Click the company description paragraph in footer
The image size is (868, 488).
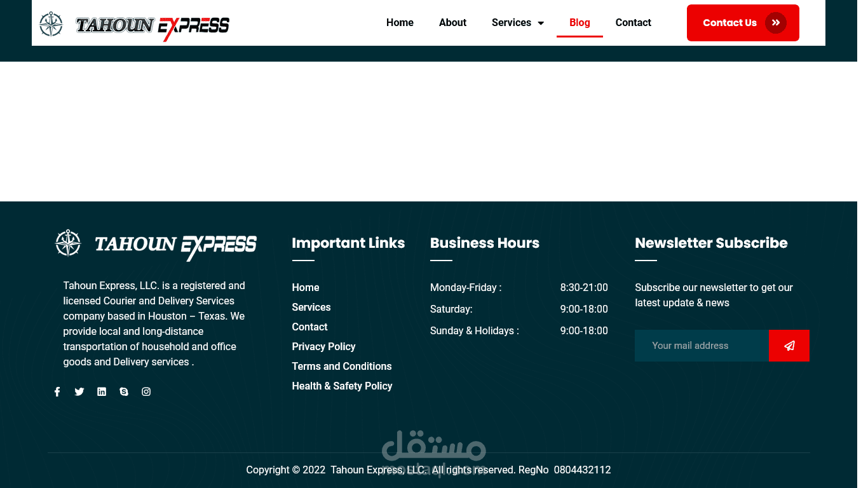[x=154, y=324]
